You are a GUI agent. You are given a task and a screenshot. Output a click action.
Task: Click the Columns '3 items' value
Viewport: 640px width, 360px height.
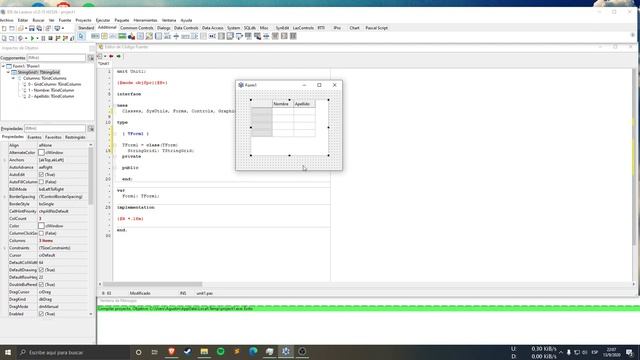tap(46, 241)
